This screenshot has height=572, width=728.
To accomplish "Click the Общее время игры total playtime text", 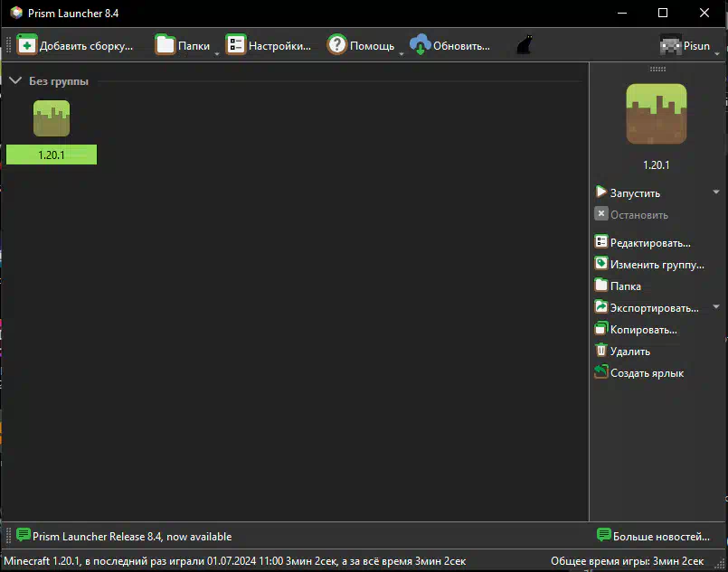I will click(x=628, y=561).
